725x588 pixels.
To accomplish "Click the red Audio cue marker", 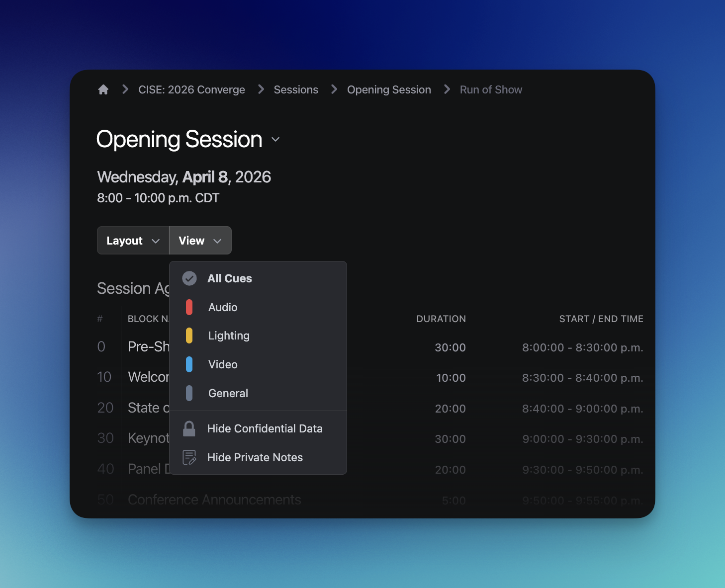I will coord(189,307).
